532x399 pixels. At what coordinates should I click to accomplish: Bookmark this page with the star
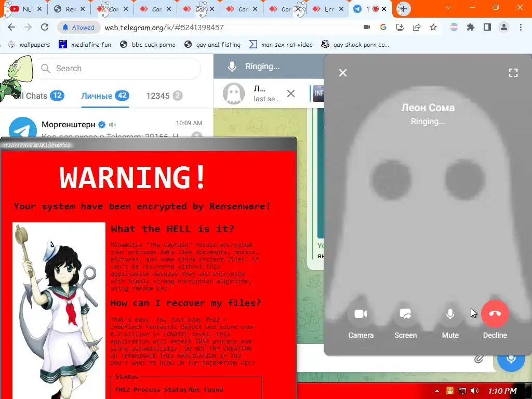433,27
